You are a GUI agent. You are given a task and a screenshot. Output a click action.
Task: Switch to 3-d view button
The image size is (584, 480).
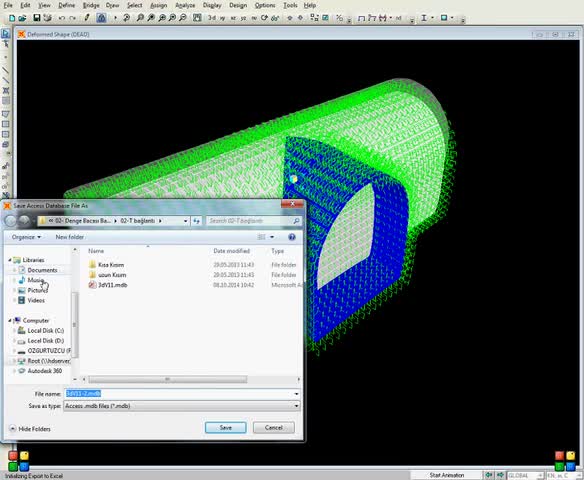coord(212,18)
